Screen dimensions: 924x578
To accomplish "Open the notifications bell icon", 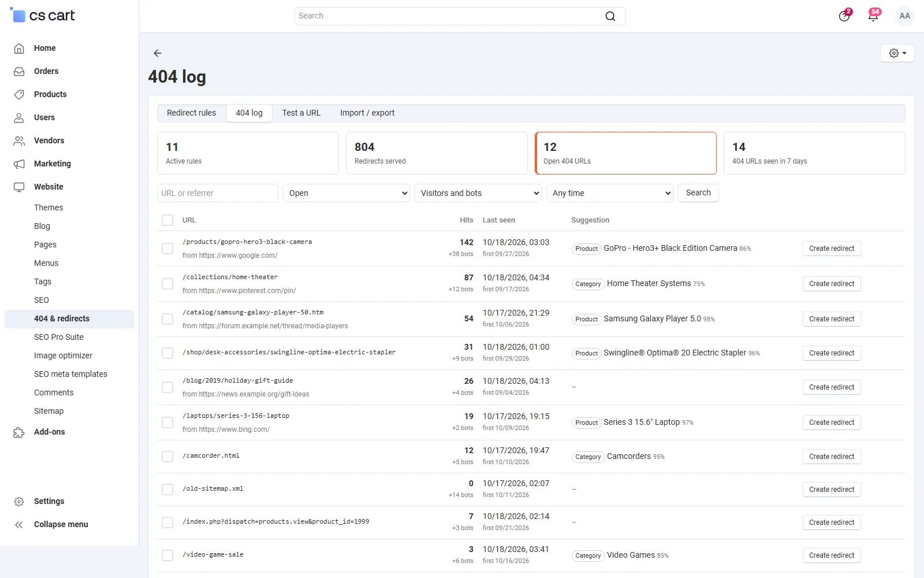I will click(x=873, y=16).
